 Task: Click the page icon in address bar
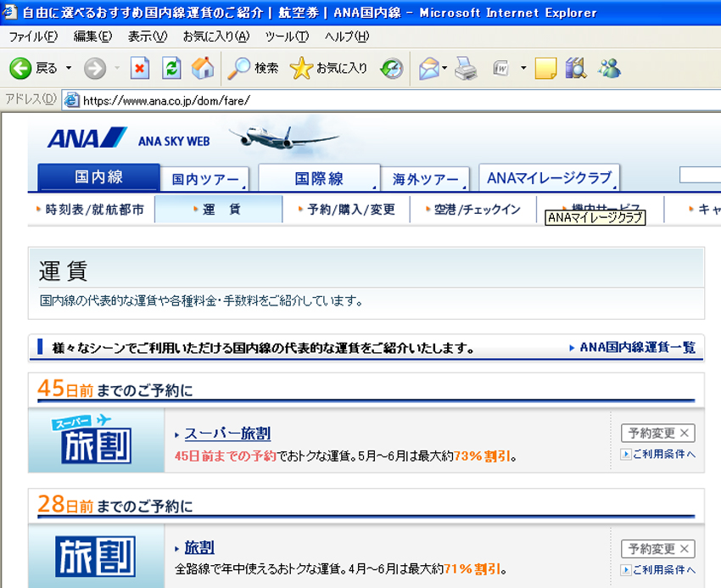click(71, 100)
